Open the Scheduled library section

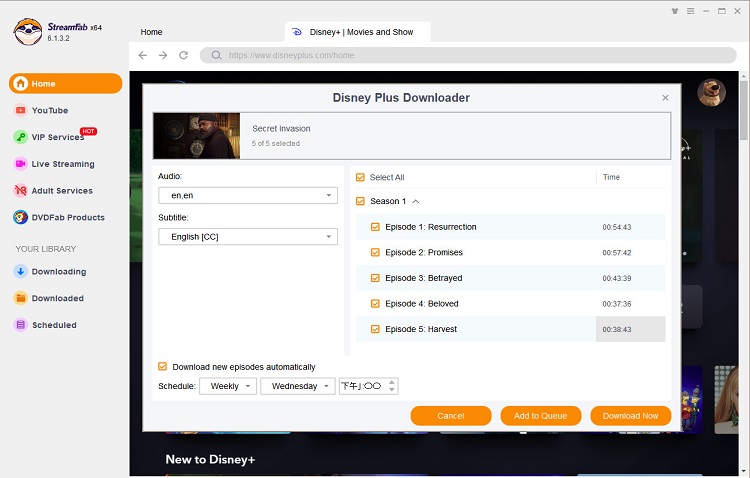(45, 325)
